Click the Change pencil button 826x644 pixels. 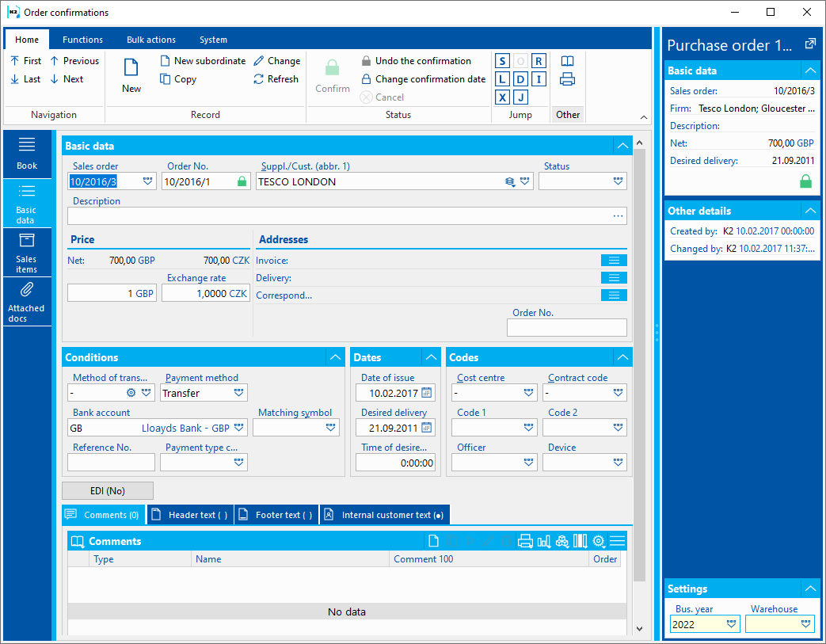[x=276, y=61]
